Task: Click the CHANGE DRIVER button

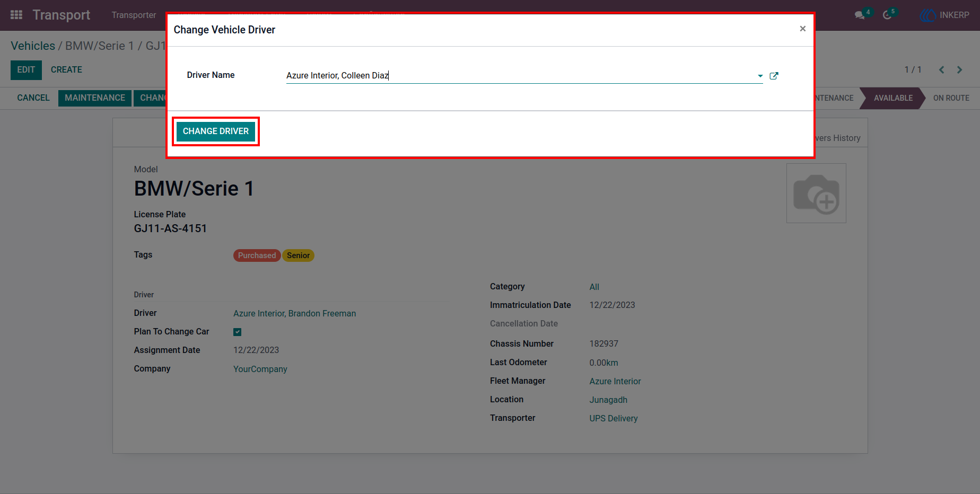Action: click(x=216, y=131)
